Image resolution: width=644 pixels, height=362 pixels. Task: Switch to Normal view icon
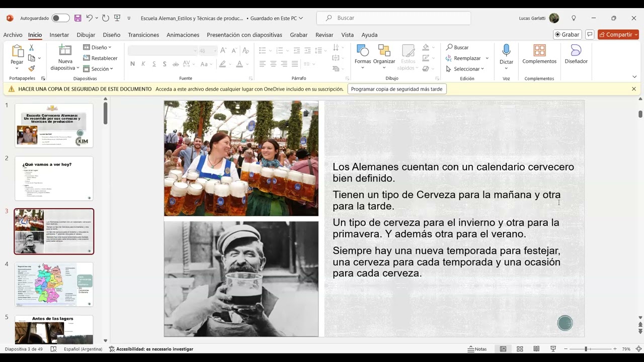(503, 349)
